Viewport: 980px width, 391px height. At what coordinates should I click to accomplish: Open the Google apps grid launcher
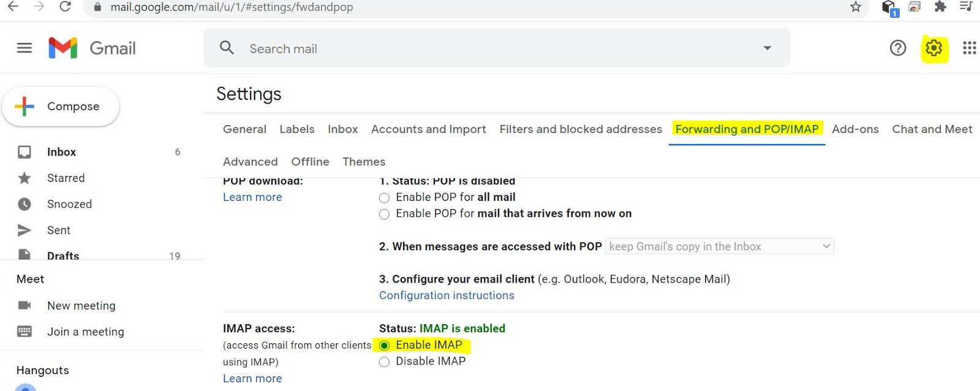pyautogui.click(x=969, y=48)
